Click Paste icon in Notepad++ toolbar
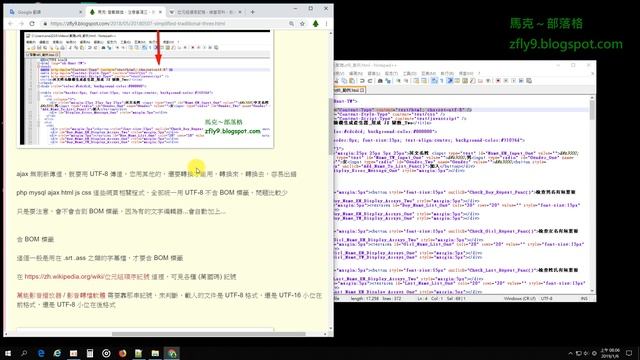The width and height of the screenshot is (640, 360). coord(352,81)
